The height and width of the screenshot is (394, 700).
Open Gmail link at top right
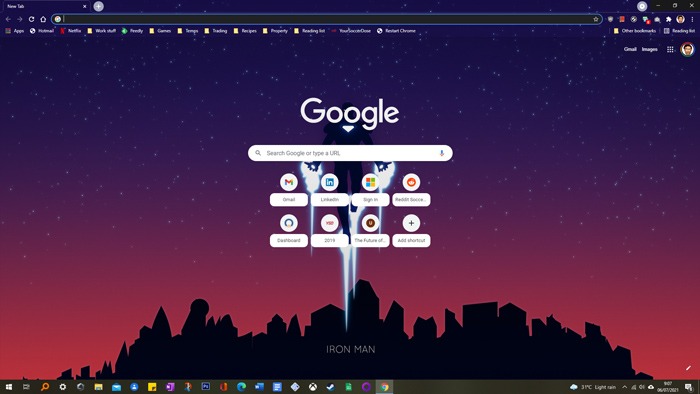point(630,50)
